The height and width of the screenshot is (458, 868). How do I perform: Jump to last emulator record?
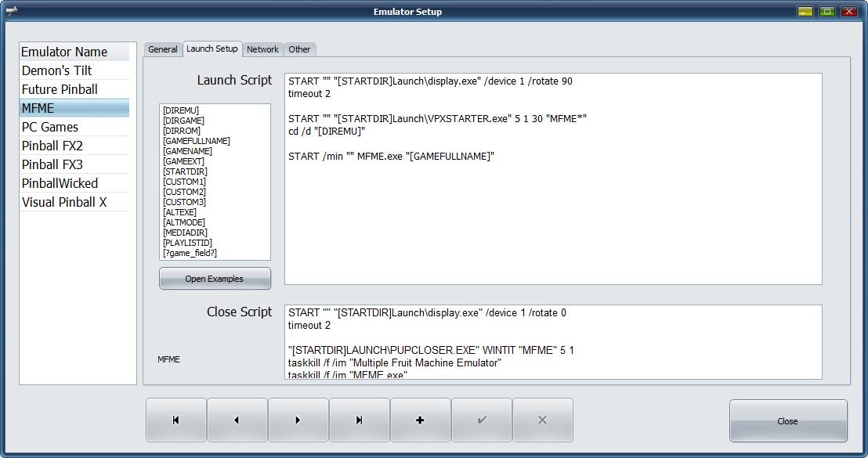[x=360, y=420]
